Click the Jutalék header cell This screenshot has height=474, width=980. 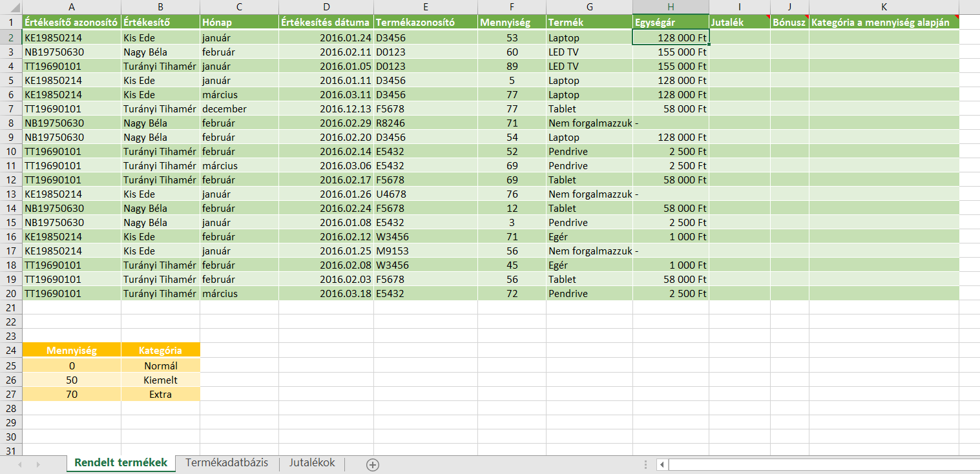click(739, 22)
